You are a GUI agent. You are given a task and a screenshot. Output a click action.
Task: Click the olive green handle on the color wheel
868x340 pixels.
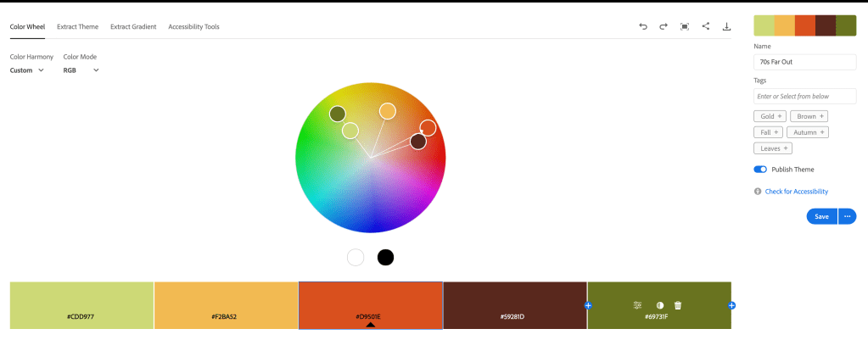tap(337, 114)
